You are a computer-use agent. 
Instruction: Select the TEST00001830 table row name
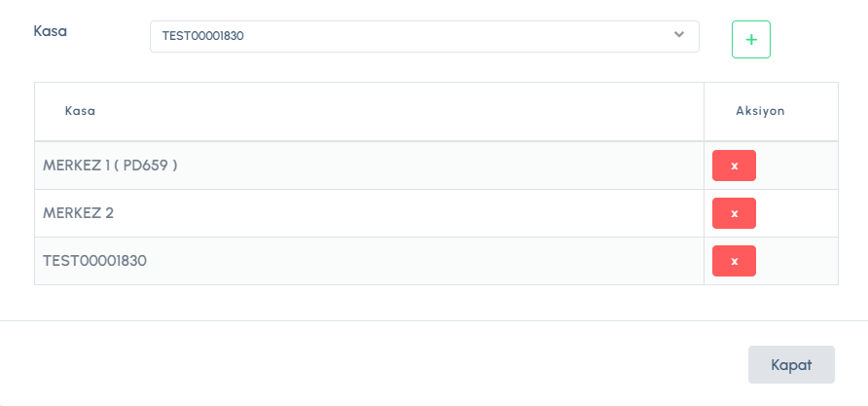95,261
